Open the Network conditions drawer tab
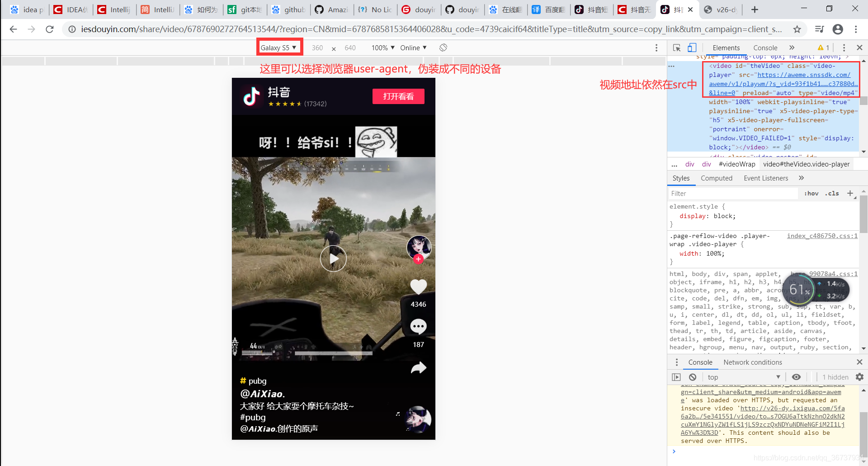The image size is (868, 466). point(752,362)
